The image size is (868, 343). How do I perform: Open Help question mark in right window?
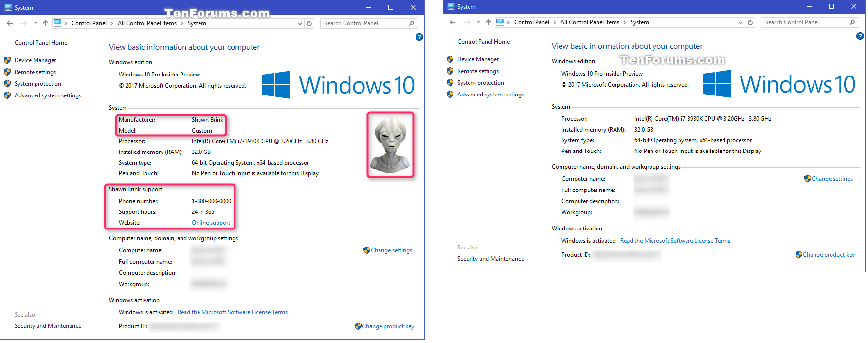[860, 36]
